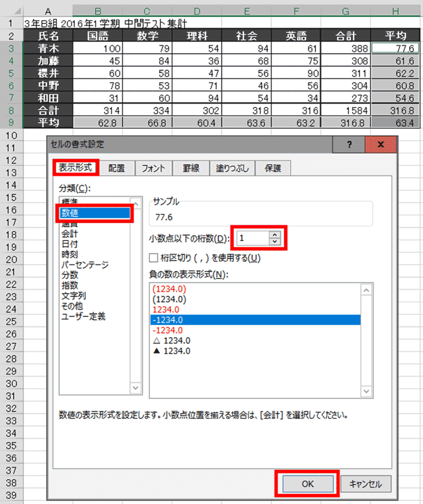
Task: Choose △ 1234.0 negative format
Action: click(x=255, y=340)
